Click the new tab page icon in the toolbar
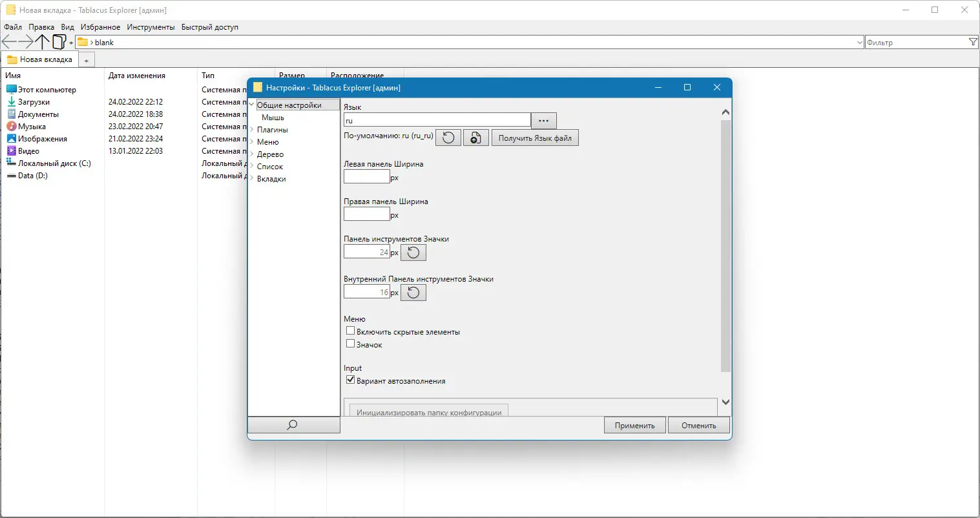This screenshot has width=980, height=518. click(x=59, y=42)
